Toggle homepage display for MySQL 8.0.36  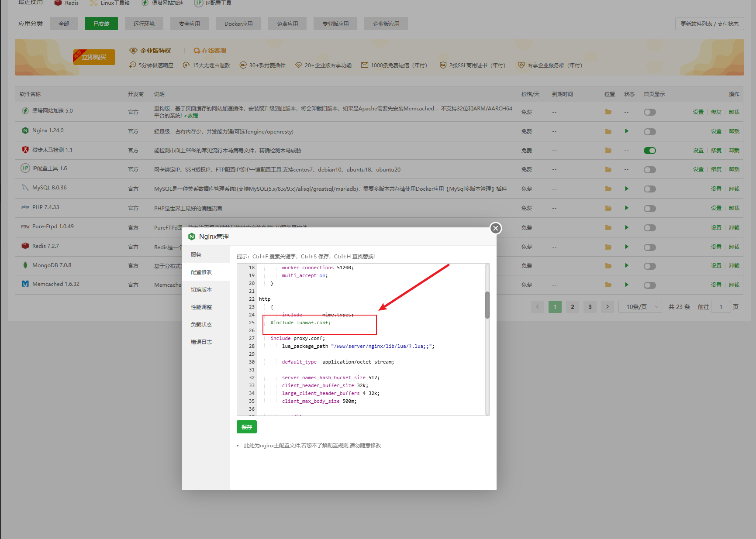tap(650, 189)
